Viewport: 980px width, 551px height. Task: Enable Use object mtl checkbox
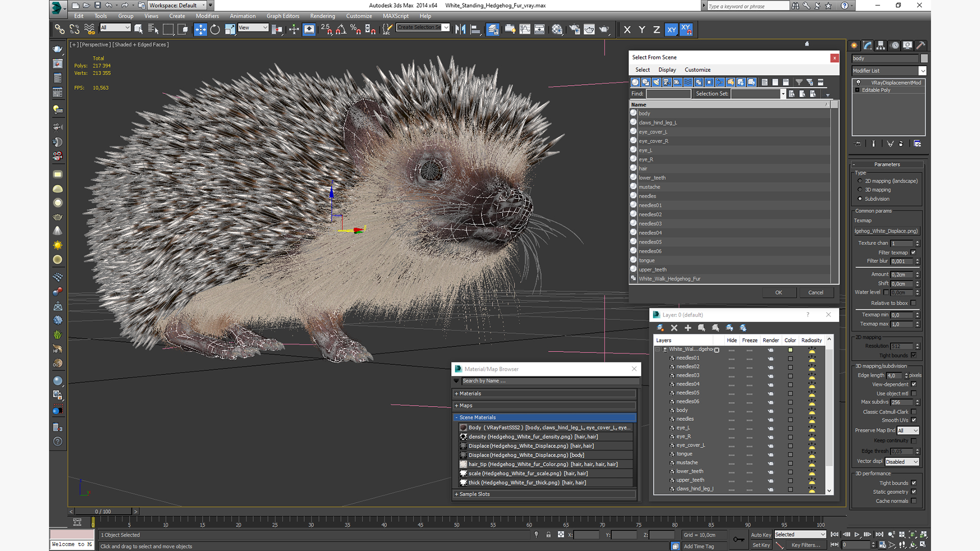pos(914,394)
